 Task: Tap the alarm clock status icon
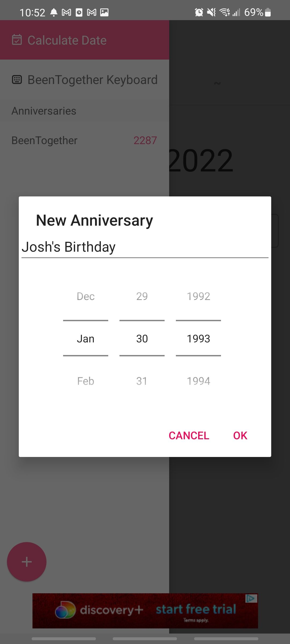[x=199, y=12]
